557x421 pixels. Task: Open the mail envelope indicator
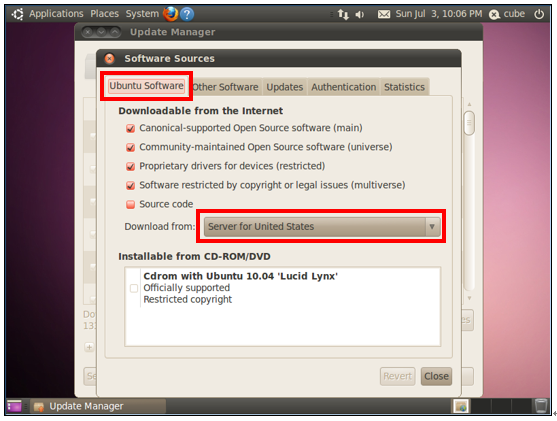(384, 14)
